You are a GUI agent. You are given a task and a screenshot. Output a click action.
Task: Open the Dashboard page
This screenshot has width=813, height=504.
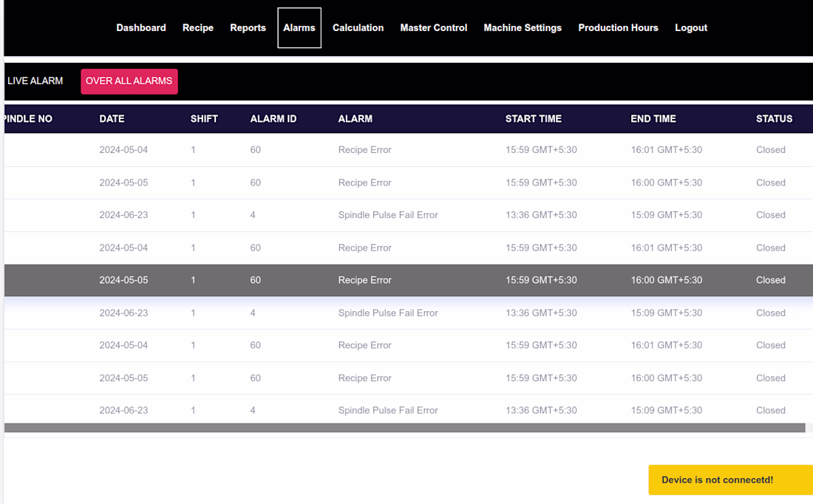pyautogui.click(x=140, y=28)
